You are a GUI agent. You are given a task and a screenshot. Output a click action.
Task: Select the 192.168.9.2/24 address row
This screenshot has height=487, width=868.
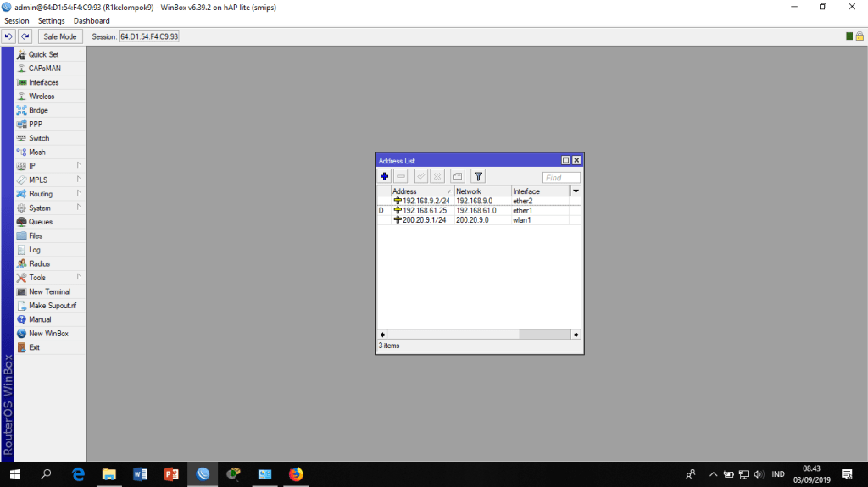click(x=426, y=201)
